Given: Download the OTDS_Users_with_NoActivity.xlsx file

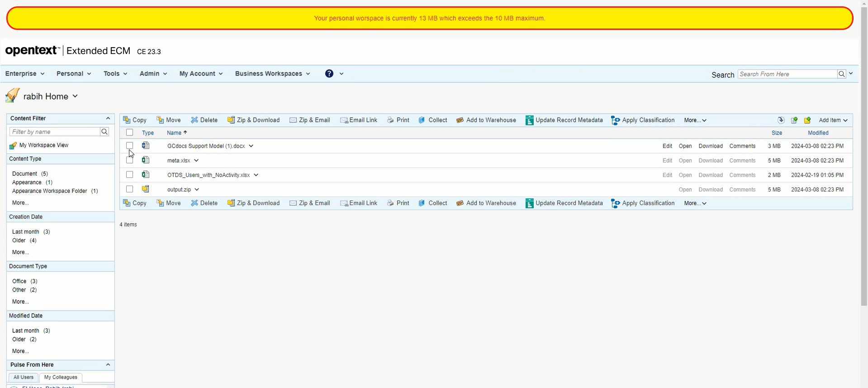Looking at the screenshot, I should (710, 175).
